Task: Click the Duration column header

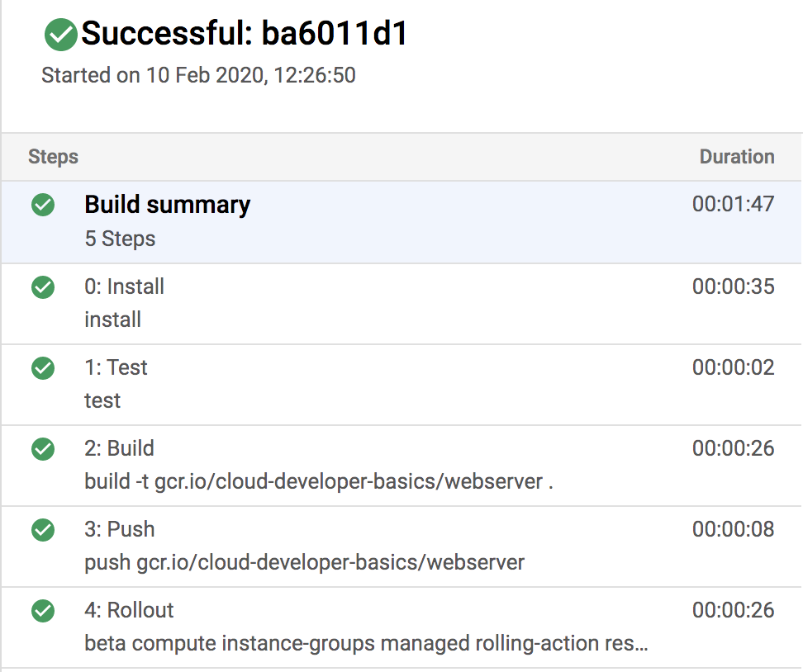Action: point(736,157)
